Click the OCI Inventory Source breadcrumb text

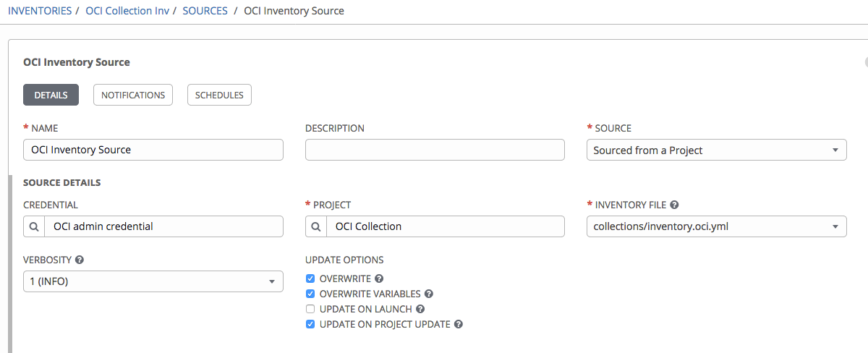click(294, 11)
